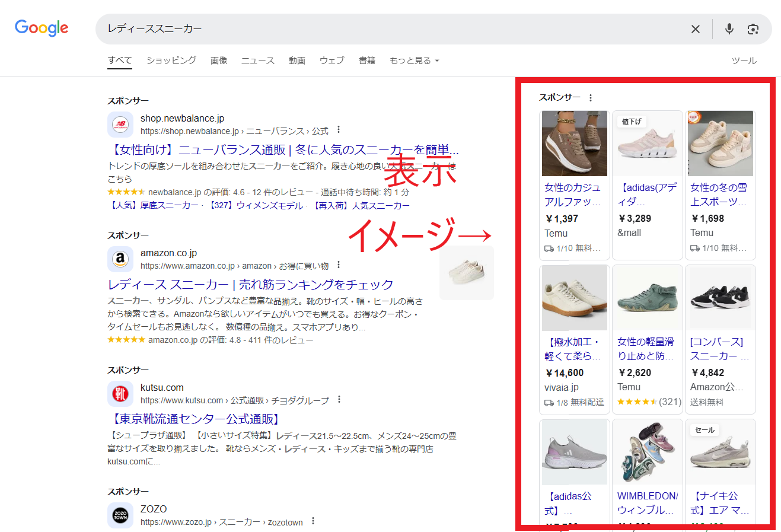Open the 【adidas(アディダ… product title
Screen dimensions: 781x532
[647, 195]
